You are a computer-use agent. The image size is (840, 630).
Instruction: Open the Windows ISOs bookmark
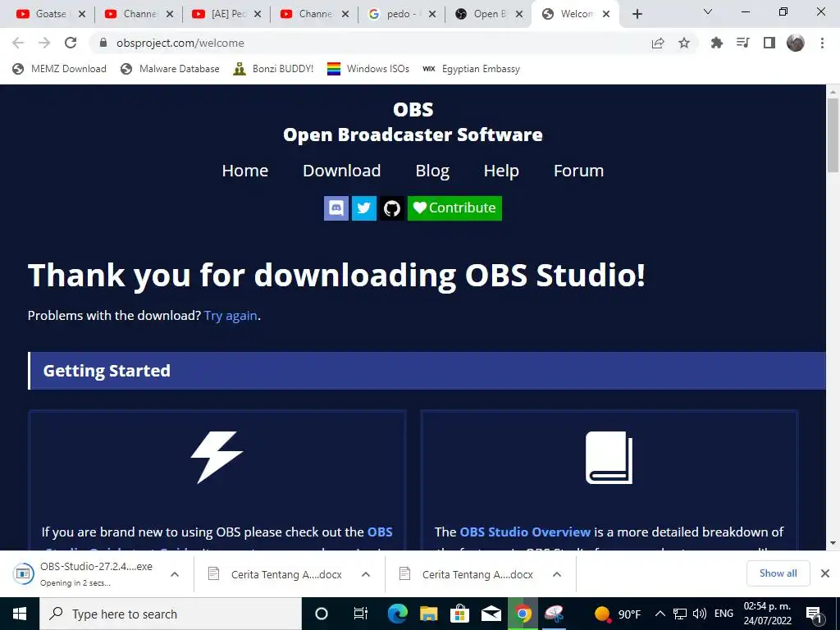point(368,69)
